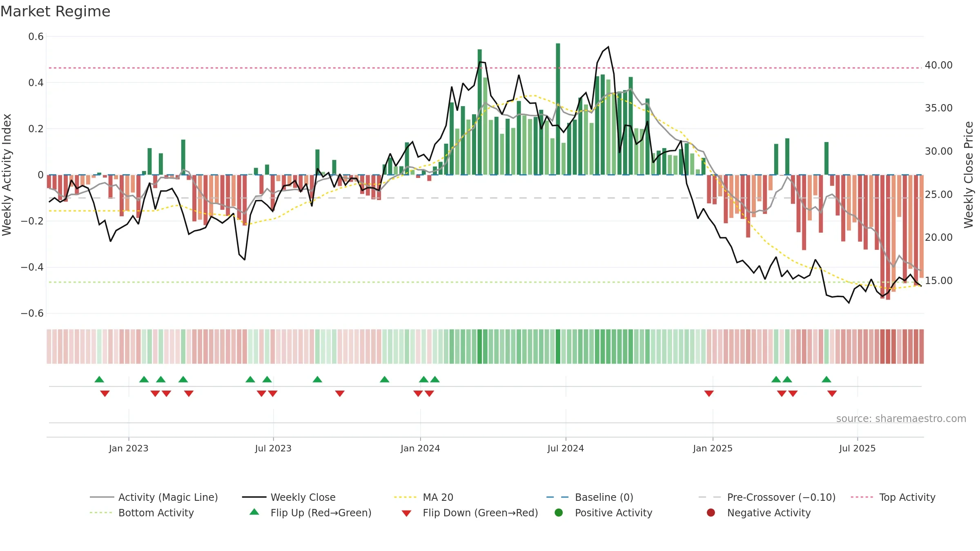
Task: Click the Jan 2025 x-axis label
Action: [x=713, y=448]
